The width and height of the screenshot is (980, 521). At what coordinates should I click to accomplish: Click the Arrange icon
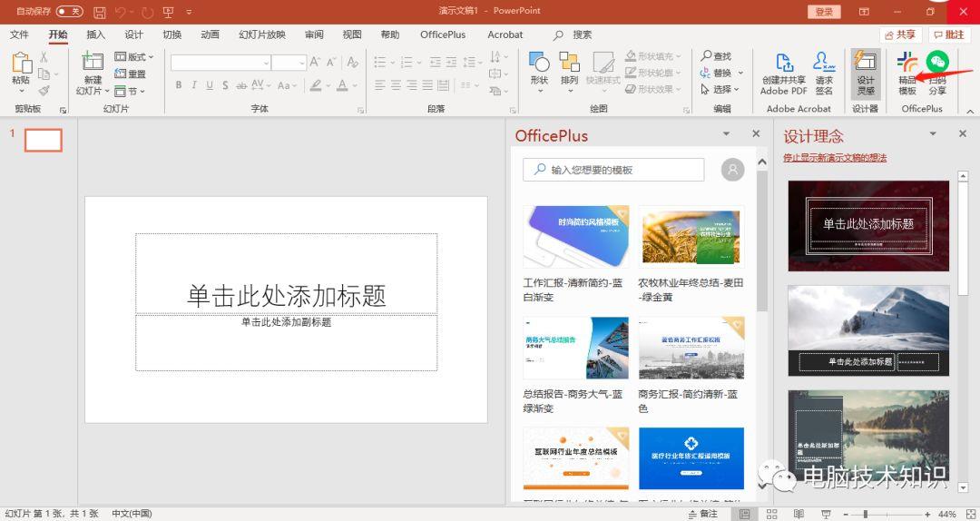click(569, 62)
